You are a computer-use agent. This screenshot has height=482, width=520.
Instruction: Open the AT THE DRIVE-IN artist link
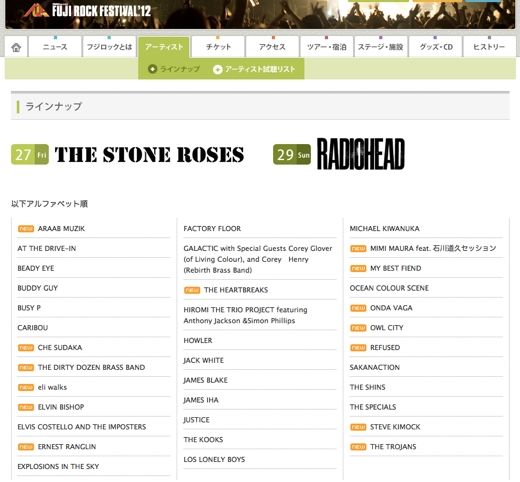pyautogui.click(x=47, y=248)
